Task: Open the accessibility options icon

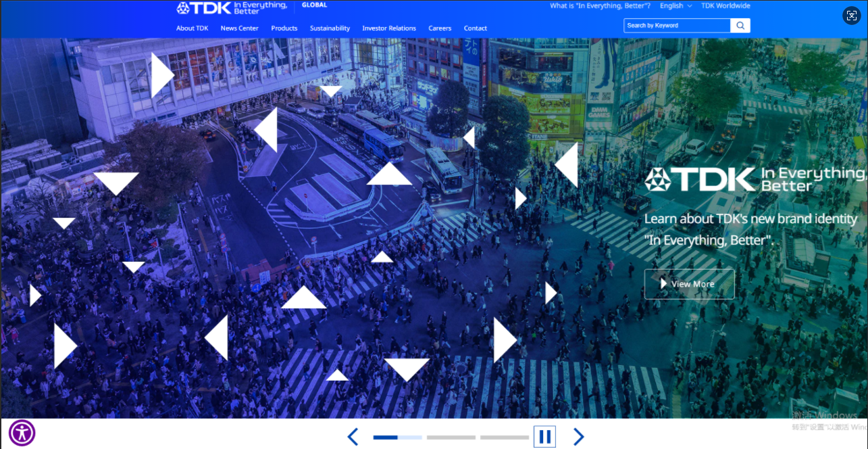Action: pyautogui.click(x=22, y=433)
